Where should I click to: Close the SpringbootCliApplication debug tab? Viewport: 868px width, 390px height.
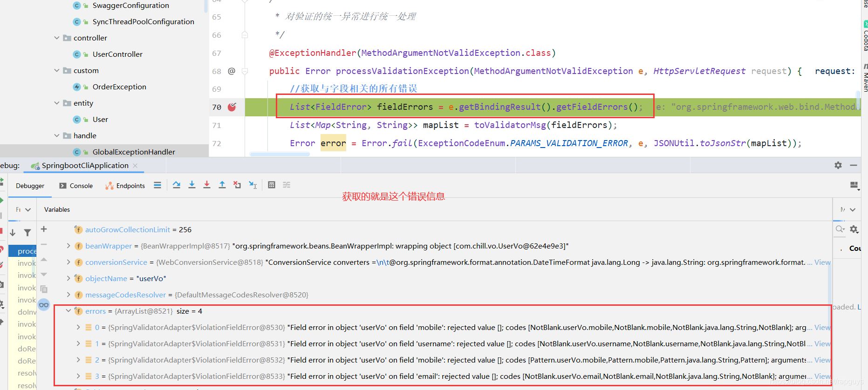pos(135,165)
